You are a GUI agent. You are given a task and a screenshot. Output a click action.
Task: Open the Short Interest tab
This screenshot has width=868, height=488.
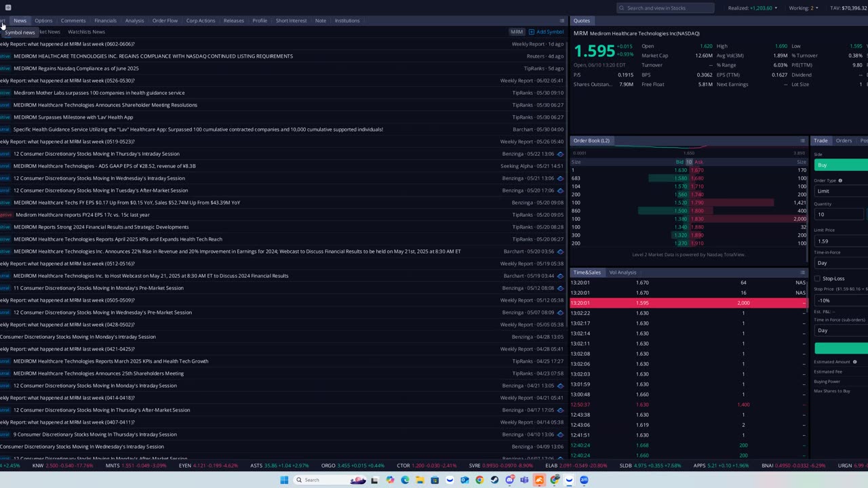[x=291, y=20]
